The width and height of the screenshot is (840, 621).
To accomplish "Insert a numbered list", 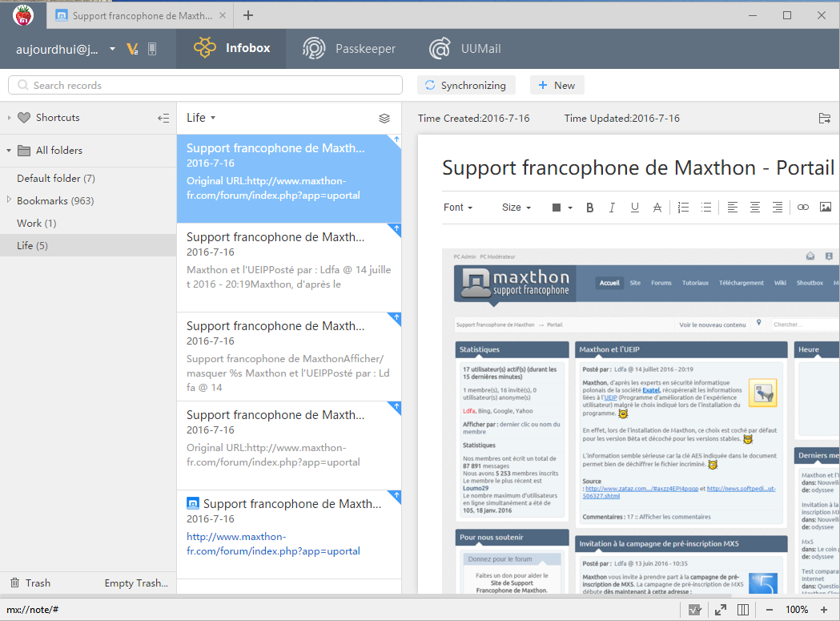I will (x=683, y=208).
